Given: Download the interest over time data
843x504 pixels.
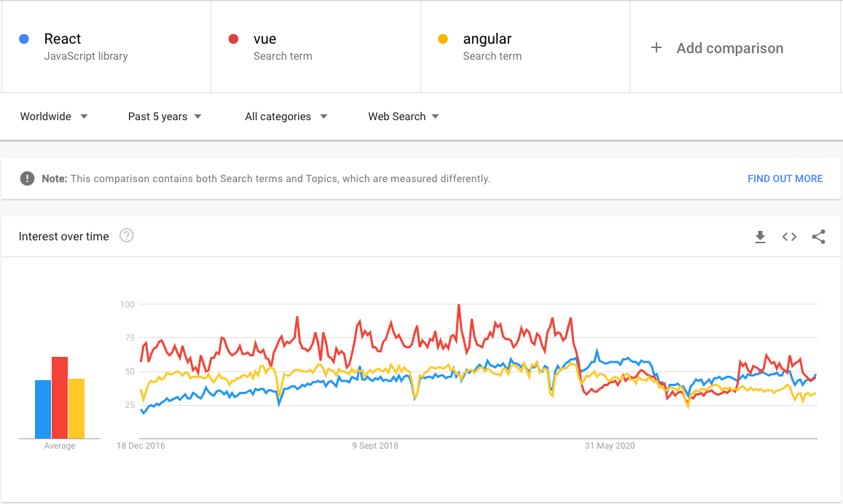Looking at the screenshot, I should (760, 237).
